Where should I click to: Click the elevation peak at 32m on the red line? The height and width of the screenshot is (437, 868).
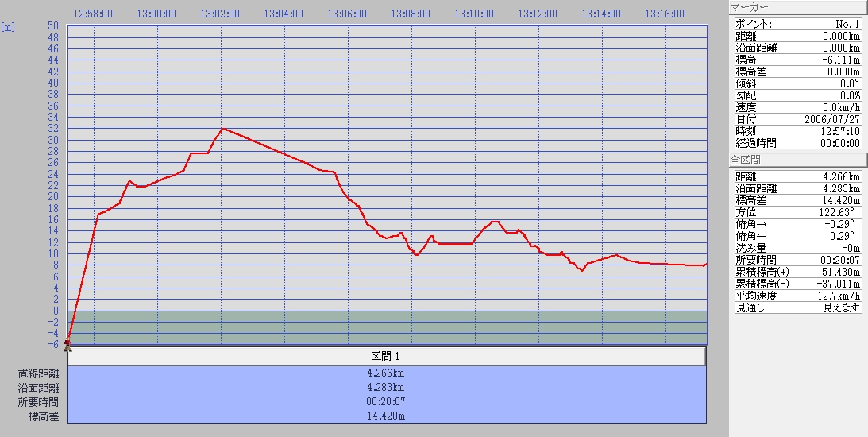tap(223, 128)
